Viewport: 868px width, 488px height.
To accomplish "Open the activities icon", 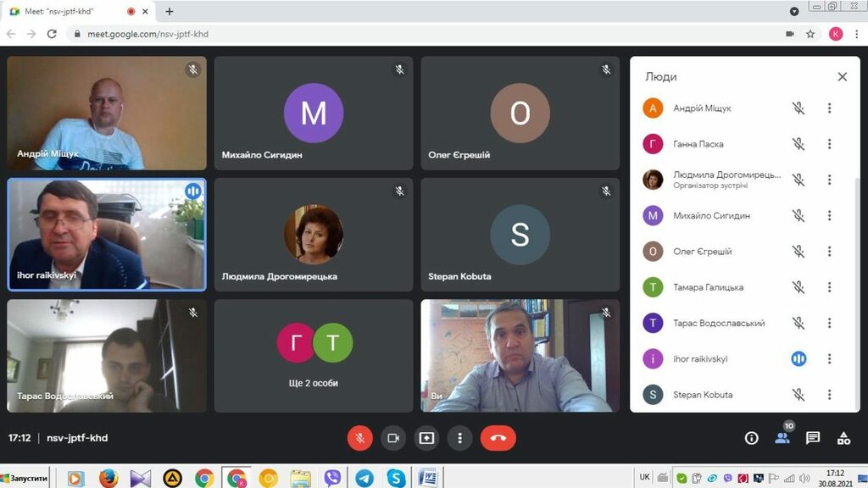I will coord(843,438).
